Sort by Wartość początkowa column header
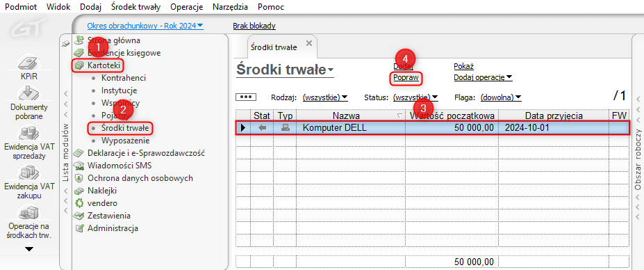 (x=452, y=116)
